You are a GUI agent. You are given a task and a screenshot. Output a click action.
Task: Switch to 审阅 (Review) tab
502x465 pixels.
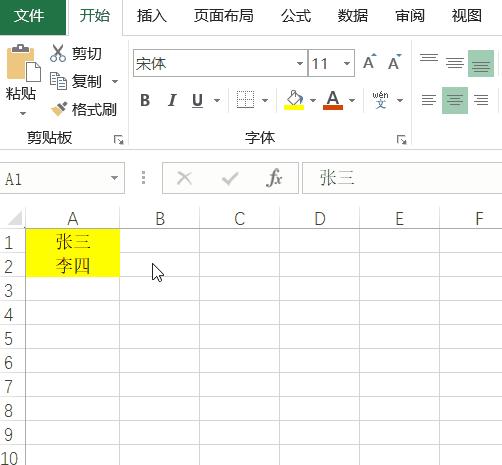(x=410, y=16)
